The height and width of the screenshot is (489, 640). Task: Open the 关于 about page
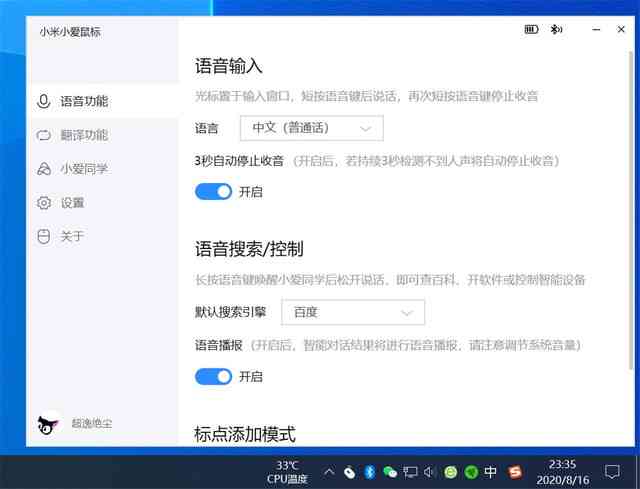104,236
